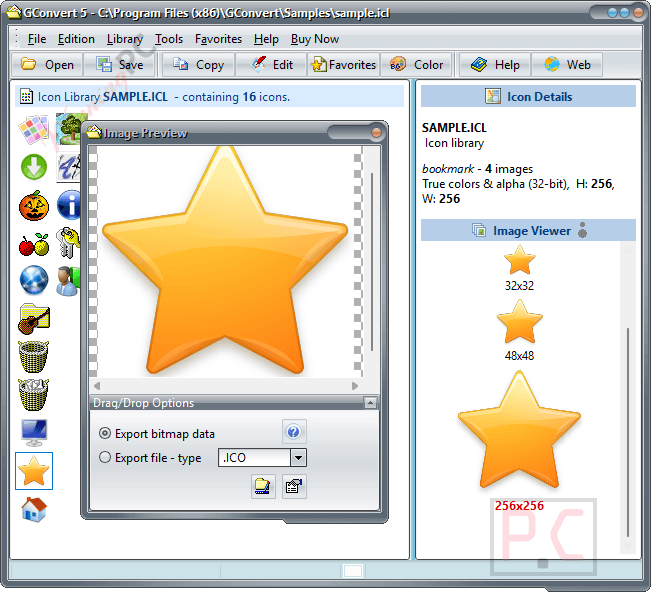The image size is (651, 592).
Task: Open the File menu
Action: [x=37, y=39]
